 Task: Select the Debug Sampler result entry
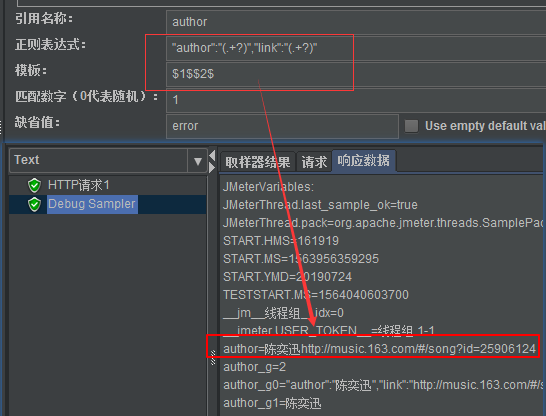[x=92, y=204]
